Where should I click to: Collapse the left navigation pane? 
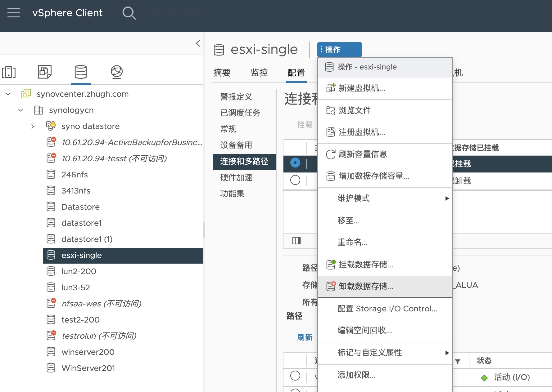198,43
